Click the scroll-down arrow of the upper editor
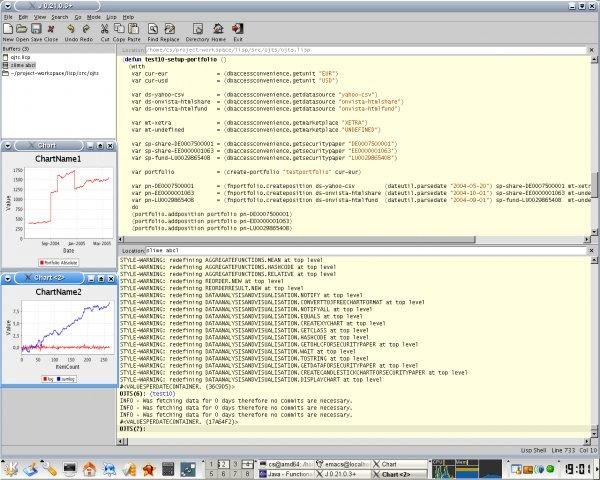 point(594,232)
